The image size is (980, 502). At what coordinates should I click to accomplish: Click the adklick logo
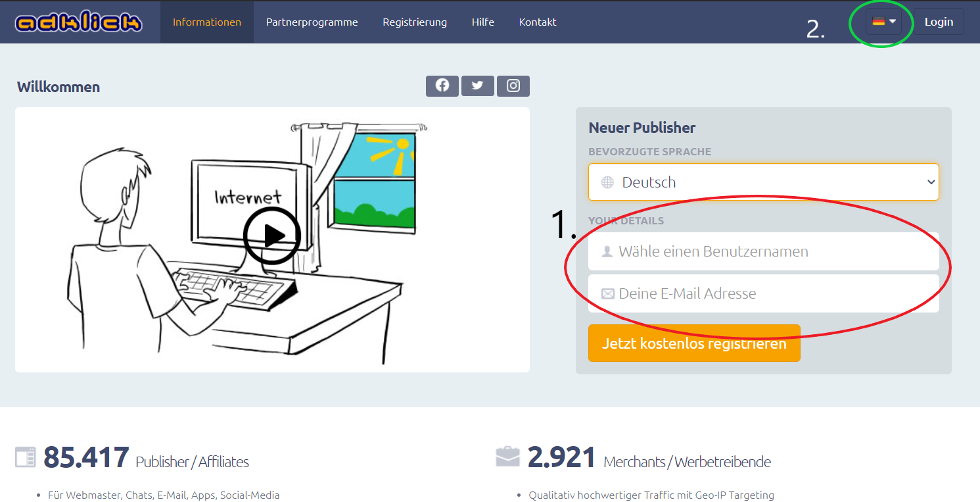coord(78,22)
